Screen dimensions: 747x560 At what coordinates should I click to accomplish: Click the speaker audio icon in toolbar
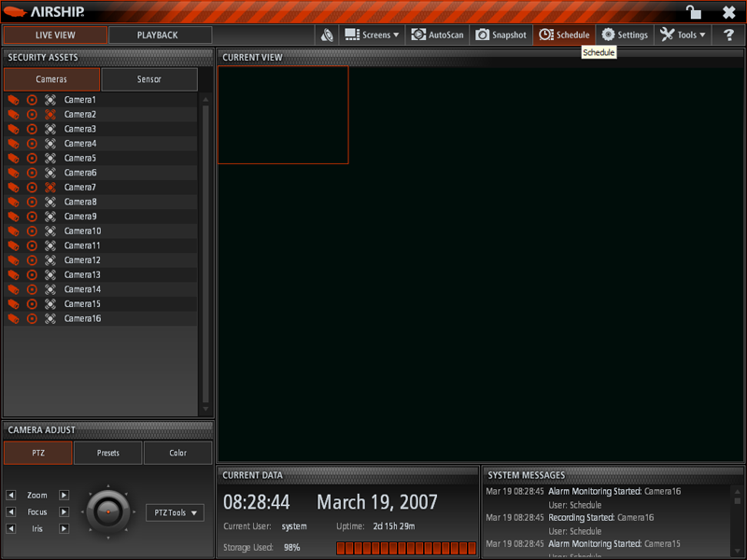point(326,35)
